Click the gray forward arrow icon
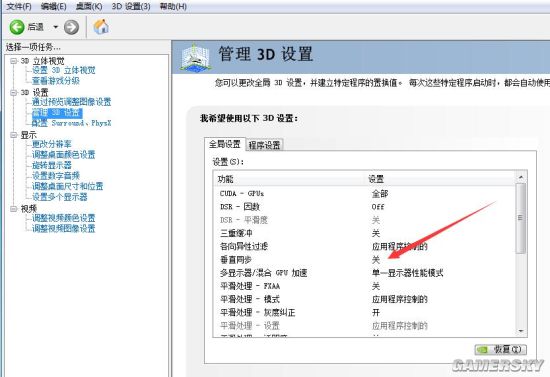550x377 pixels. (x=71, y=27)
